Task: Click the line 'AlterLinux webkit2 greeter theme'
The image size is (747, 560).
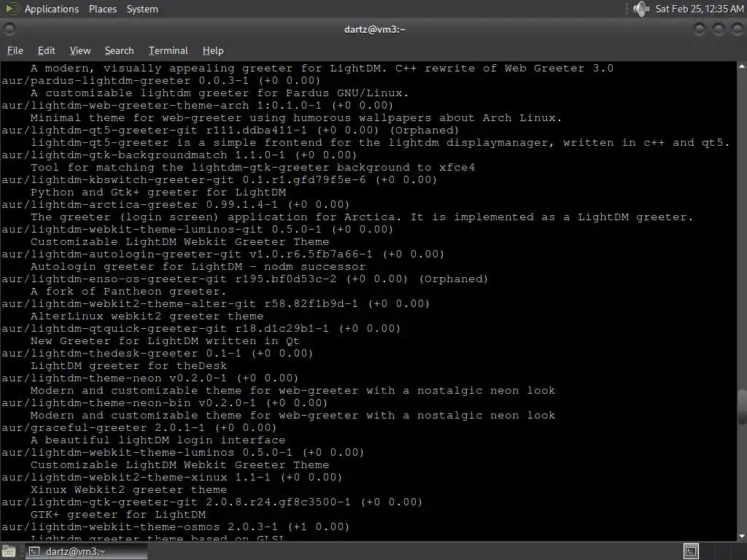Action: tap(147, 316)
